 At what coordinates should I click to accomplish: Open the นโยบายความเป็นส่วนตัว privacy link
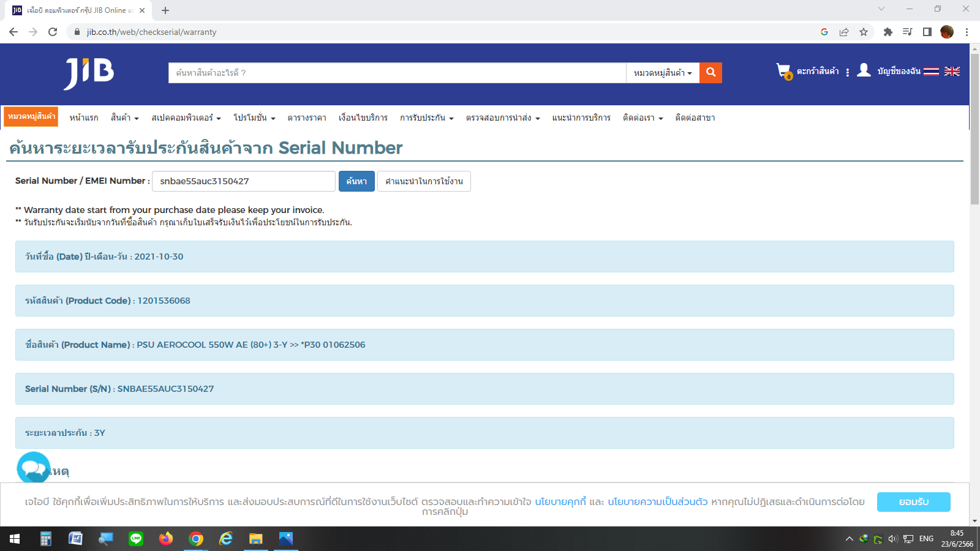(658, 501)
